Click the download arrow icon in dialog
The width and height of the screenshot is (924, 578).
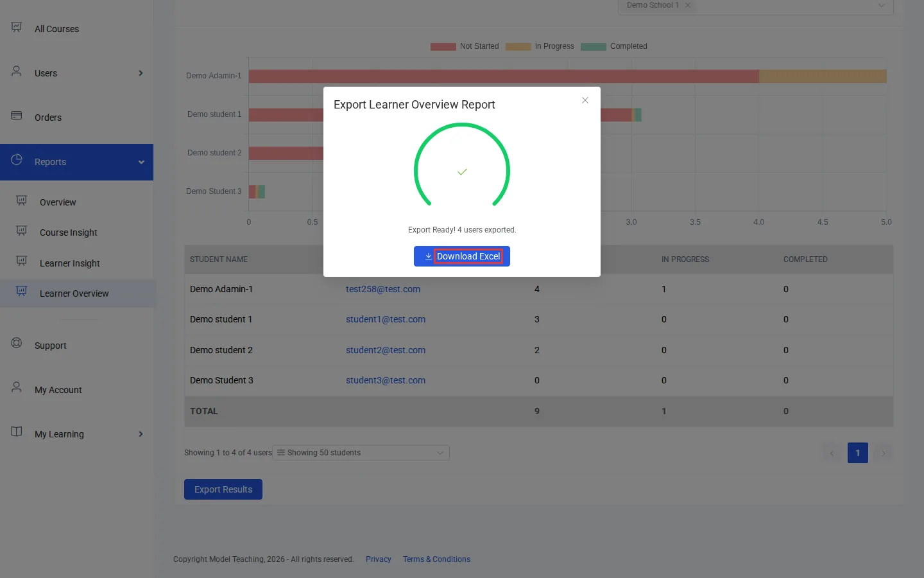pos(428,256)
